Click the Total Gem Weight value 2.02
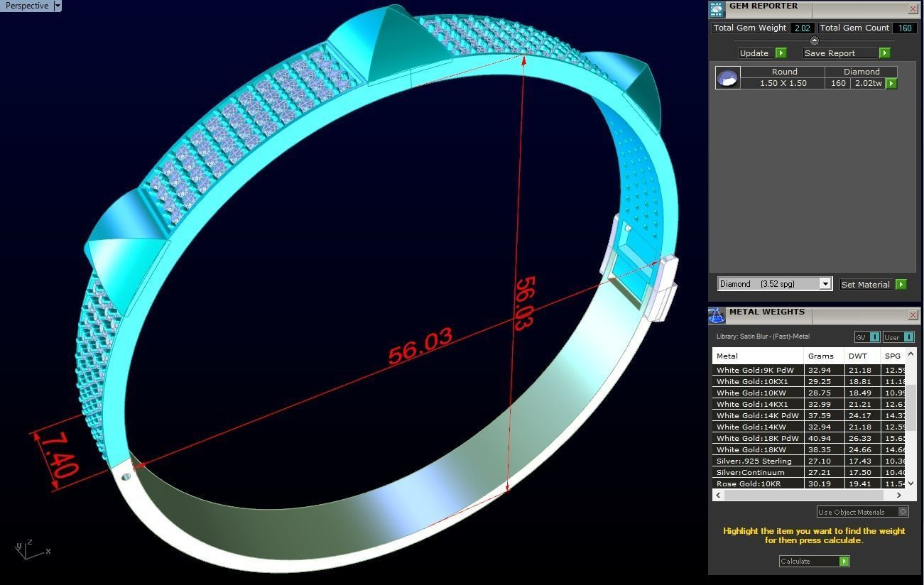The height and width of the screenshot is (585, 924). point(803,28)
